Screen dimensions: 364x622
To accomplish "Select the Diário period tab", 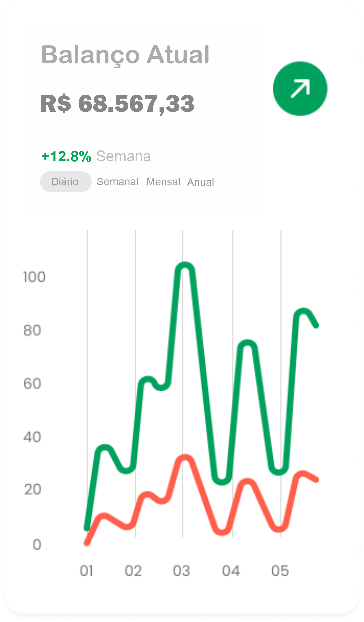I will tap(65, 181).
